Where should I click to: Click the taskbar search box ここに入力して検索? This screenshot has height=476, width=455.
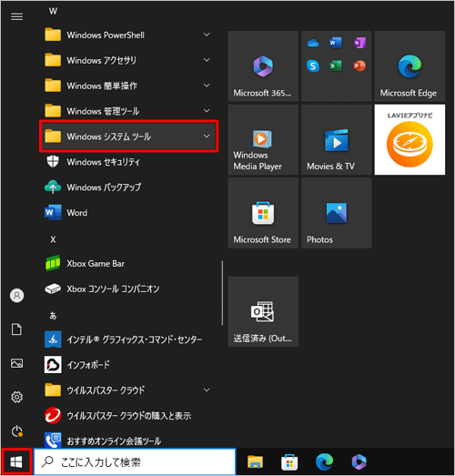(135, 462)
